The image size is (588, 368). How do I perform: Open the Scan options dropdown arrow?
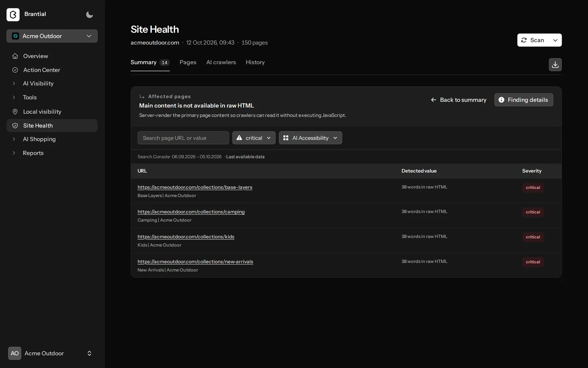555,40
